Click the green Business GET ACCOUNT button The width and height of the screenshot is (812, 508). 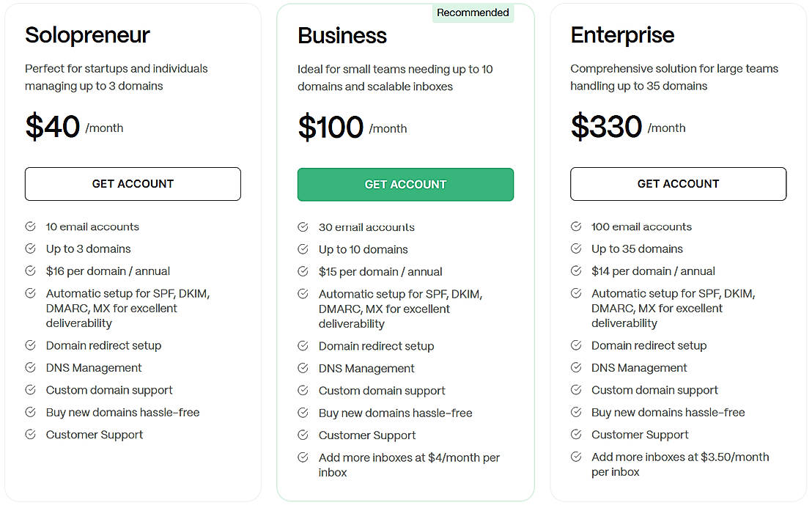coord(405,185)
